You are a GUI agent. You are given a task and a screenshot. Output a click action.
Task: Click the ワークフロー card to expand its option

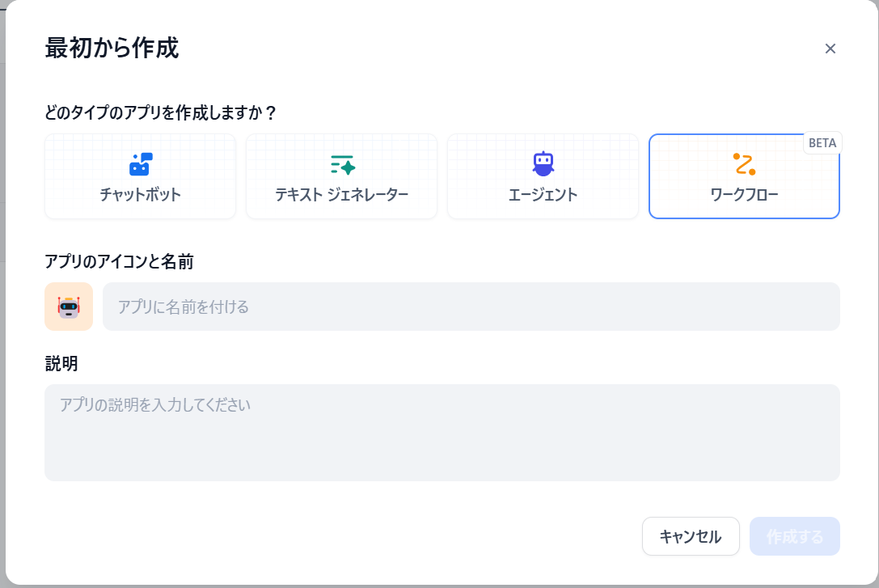pyautogui.click(x=744, y=176)
